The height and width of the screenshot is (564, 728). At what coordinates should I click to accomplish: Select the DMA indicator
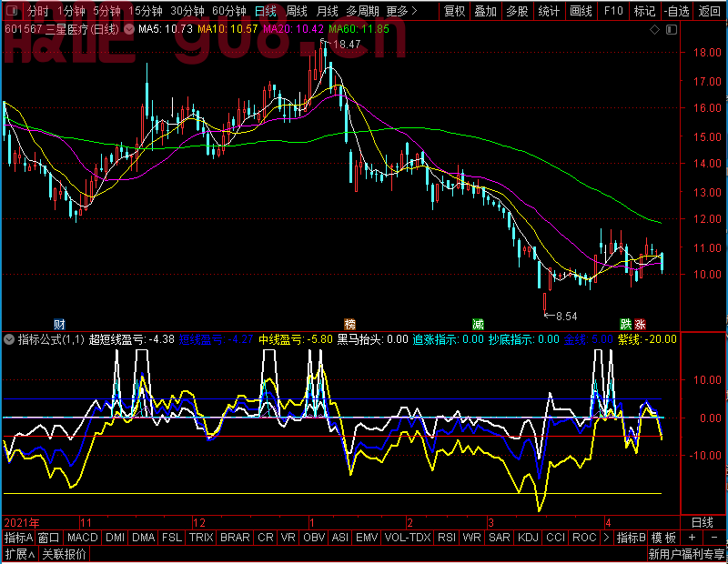144,538
